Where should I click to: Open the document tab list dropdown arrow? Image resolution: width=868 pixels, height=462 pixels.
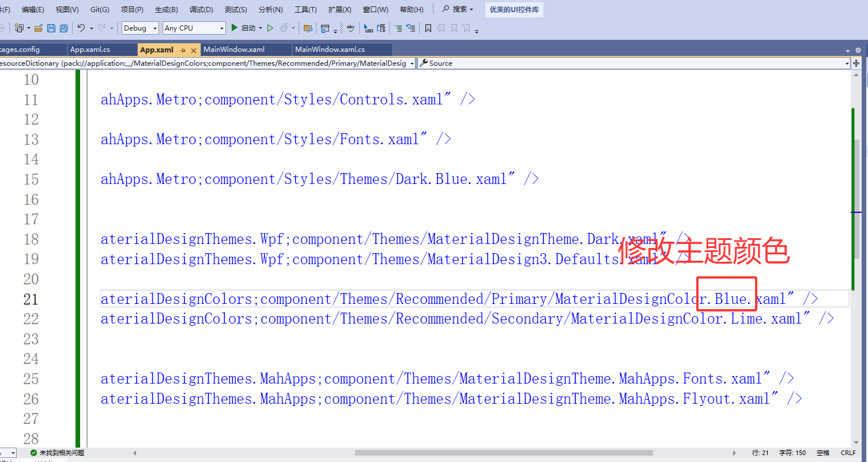[x=848, y=50]
